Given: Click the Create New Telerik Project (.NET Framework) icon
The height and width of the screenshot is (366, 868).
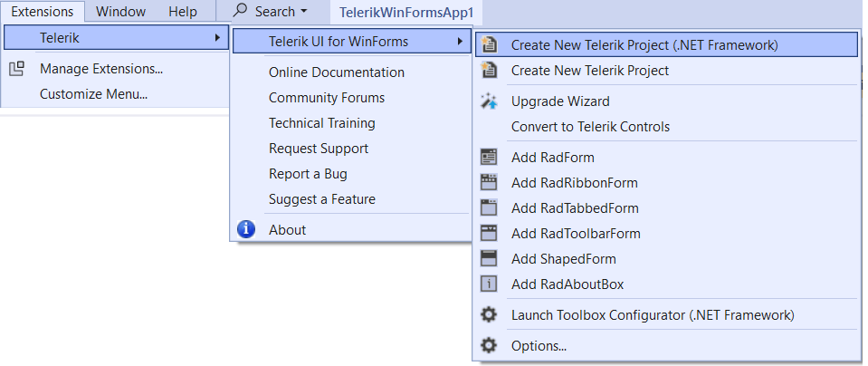Looking at the screenshot, I should 489,45.
